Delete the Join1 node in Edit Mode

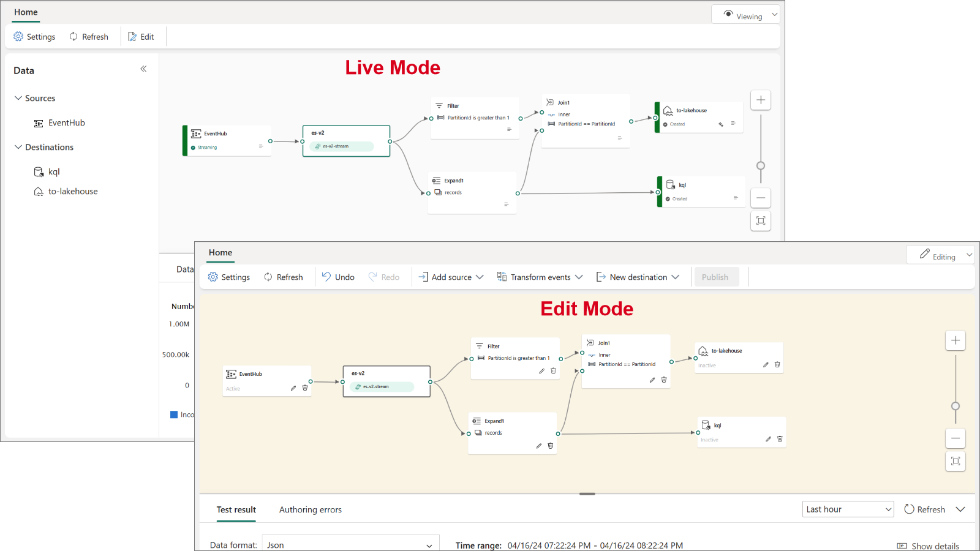(x=664, y=380)
